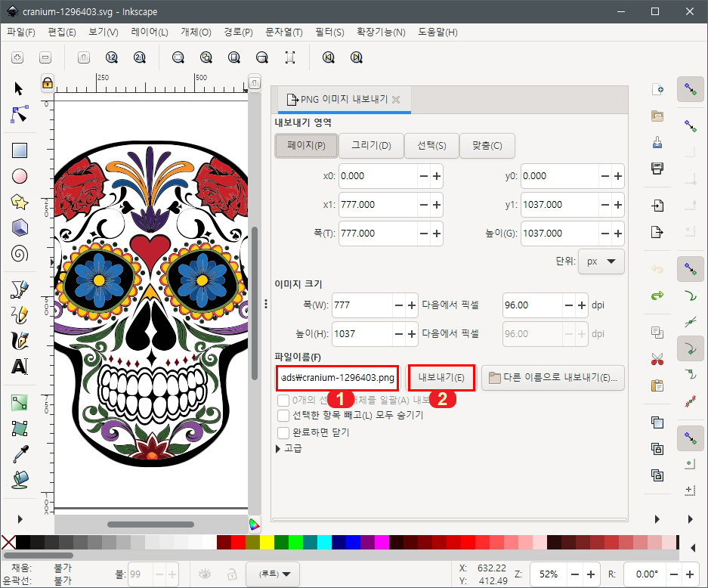This screenshot has width=708, height=588.
Task: Open the 파일(F) menu
Action: (x=21, y=32)
